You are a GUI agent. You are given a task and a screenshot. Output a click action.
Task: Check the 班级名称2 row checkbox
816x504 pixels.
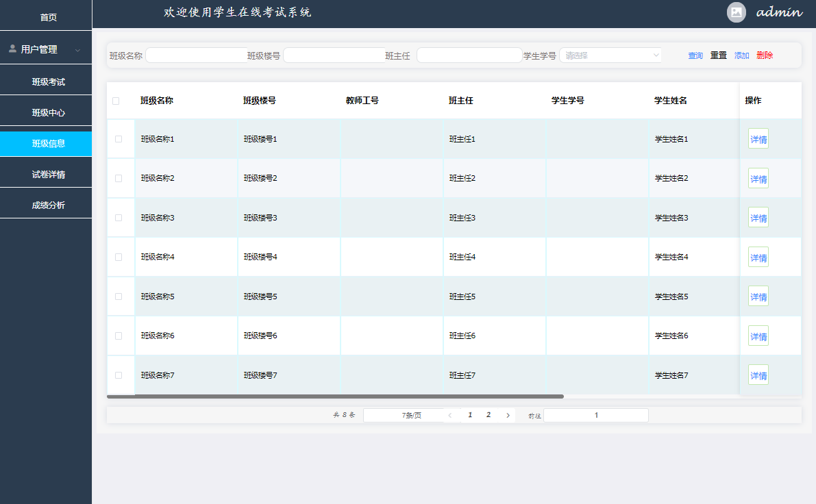[x=119, y=179]
